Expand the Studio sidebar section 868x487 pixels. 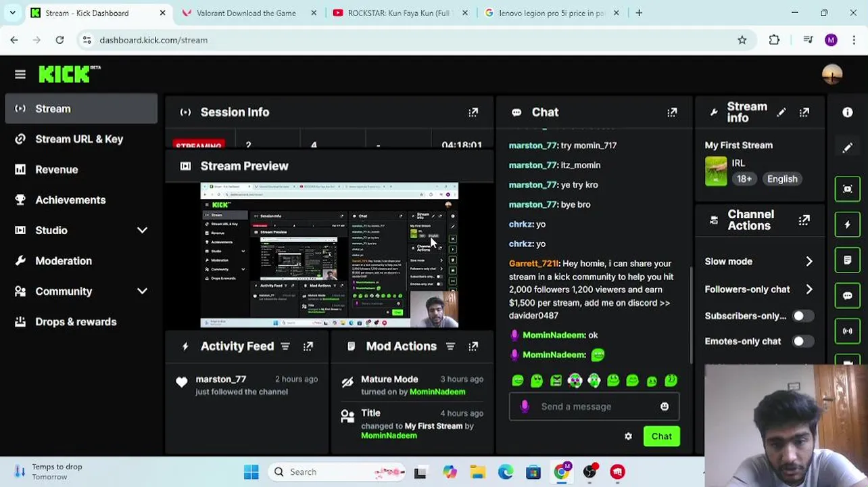click(x=142, y=231)
